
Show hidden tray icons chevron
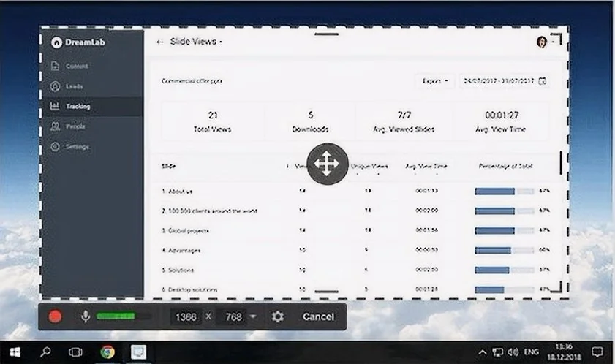[483, 352]
